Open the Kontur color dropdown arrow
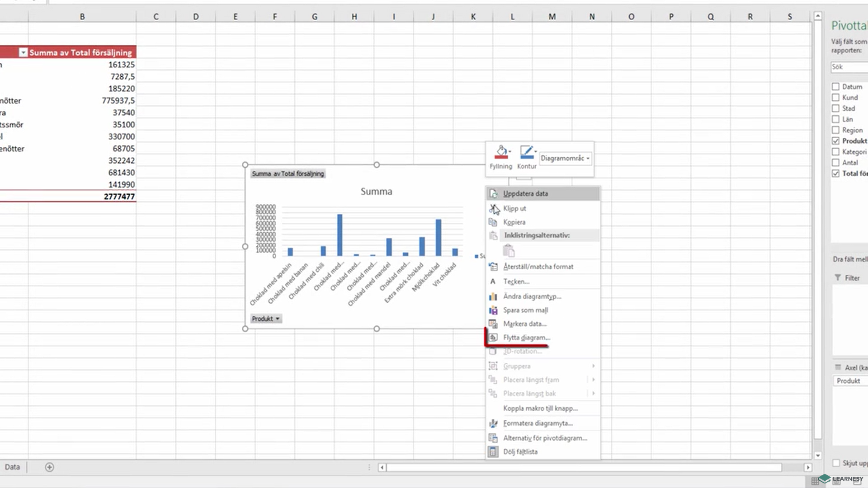The width and height of the screenshot is (868, 488). (536, 151)
